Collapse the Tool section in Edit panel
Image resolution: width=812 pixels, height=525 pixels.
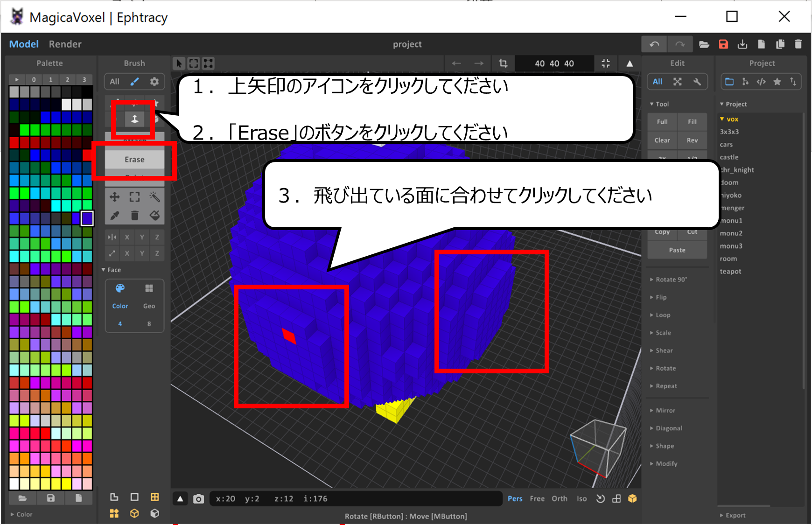[659, 104]
